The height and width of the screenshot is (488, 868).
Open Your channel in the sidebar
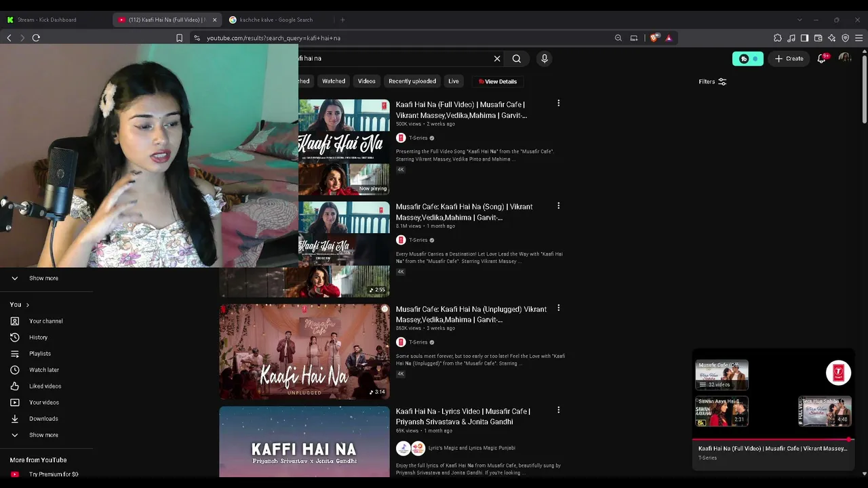click(46, 321)
